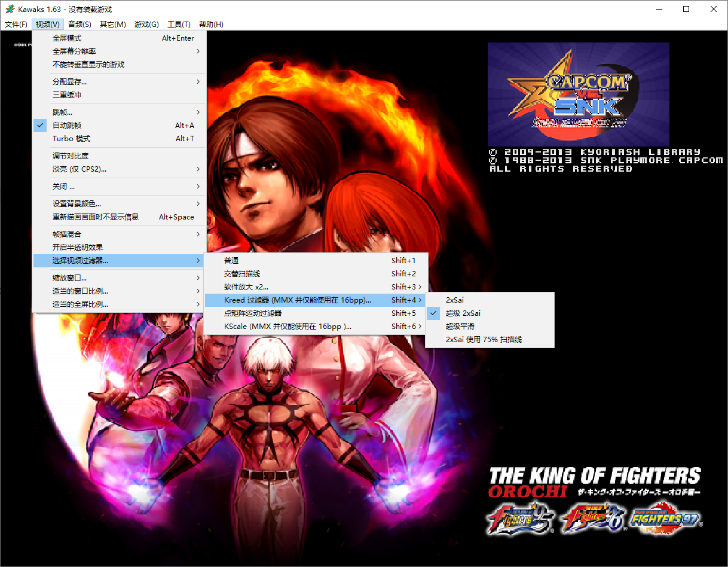Choose 2xSai 使用 75% 扫描线 filter
Viewport: 728px width, 567px height.
(490, 340)
